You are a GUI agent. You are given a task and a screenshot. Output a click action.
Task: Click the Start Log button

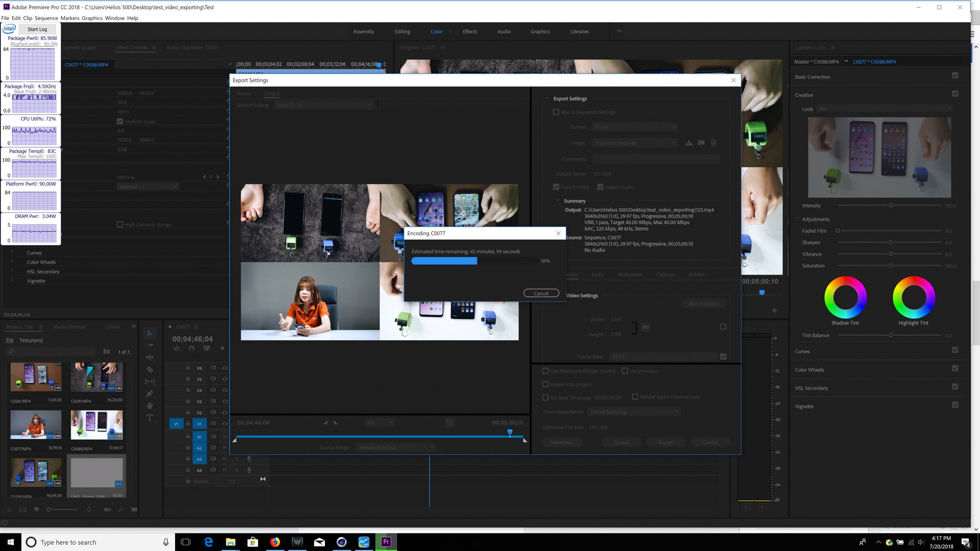tap(37, 29)
